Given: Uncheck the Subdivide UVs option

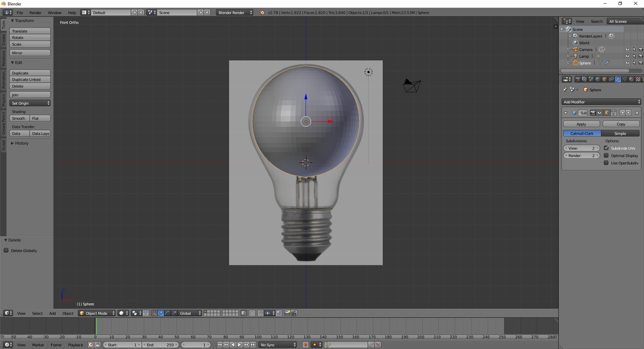Looking at the screenshot, I should coord(606,148).
